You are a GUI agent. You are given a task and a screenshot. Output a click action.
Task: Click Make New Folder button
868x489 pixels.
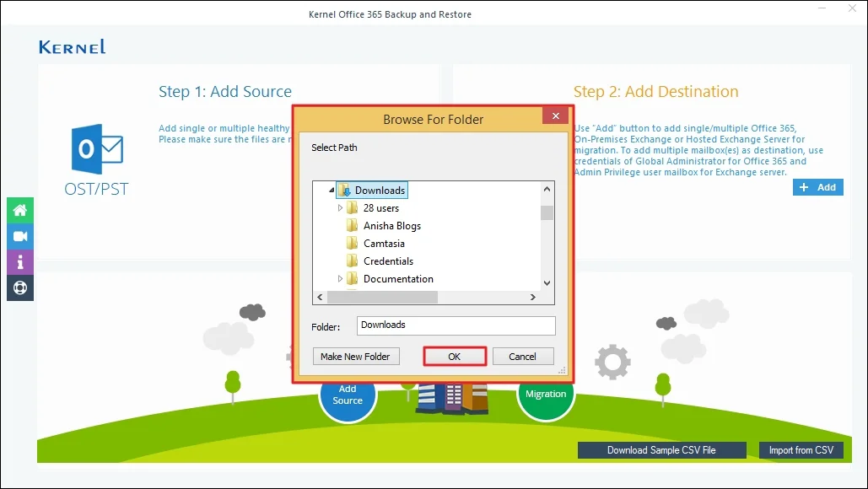point(356,357)
